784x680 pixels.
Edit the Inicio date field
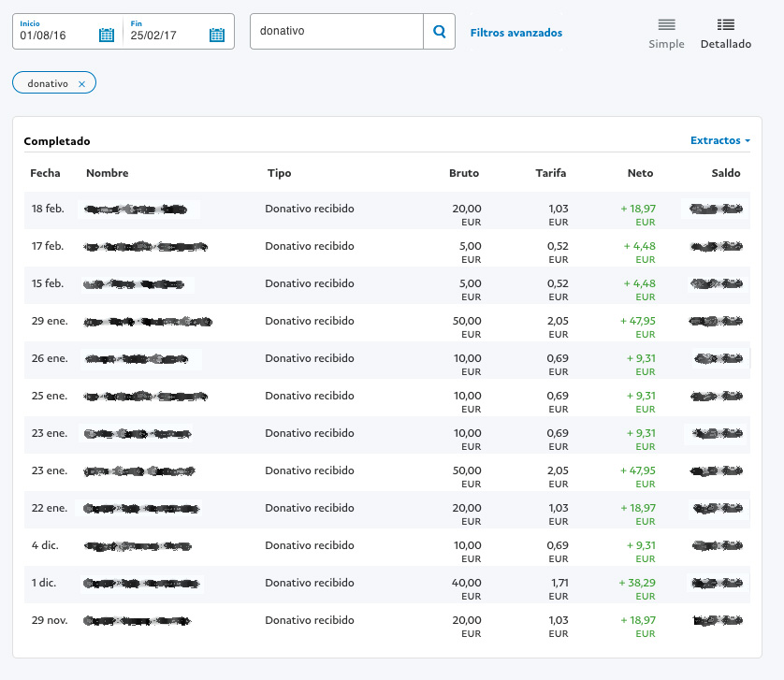coord(56,36)
